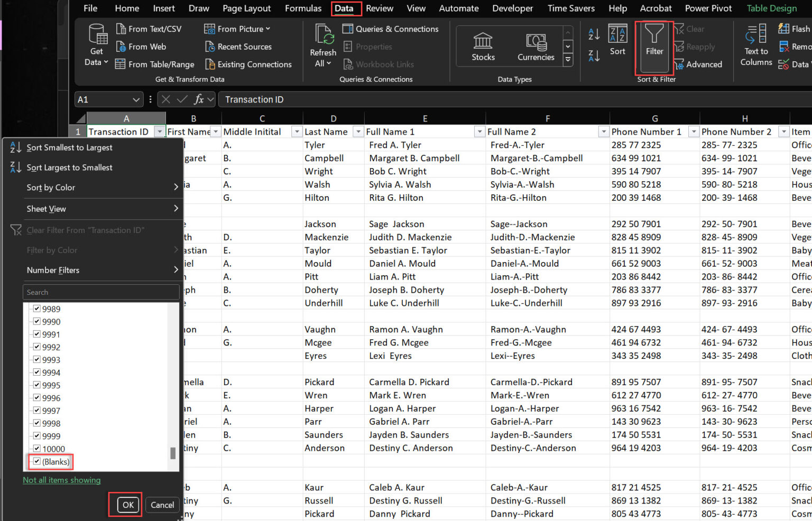
Task: Import data using From Picture
Action: pyautogui.click(x=236, y=29)
